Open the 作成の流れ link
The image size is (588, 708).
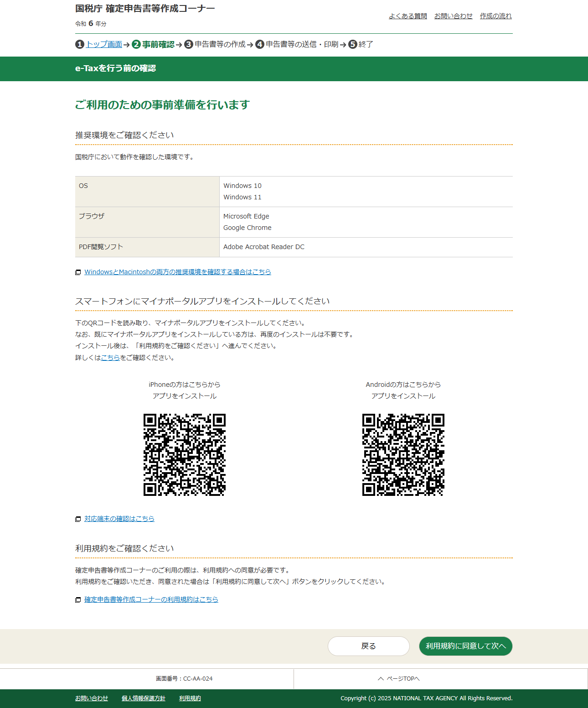pos(496,16)
